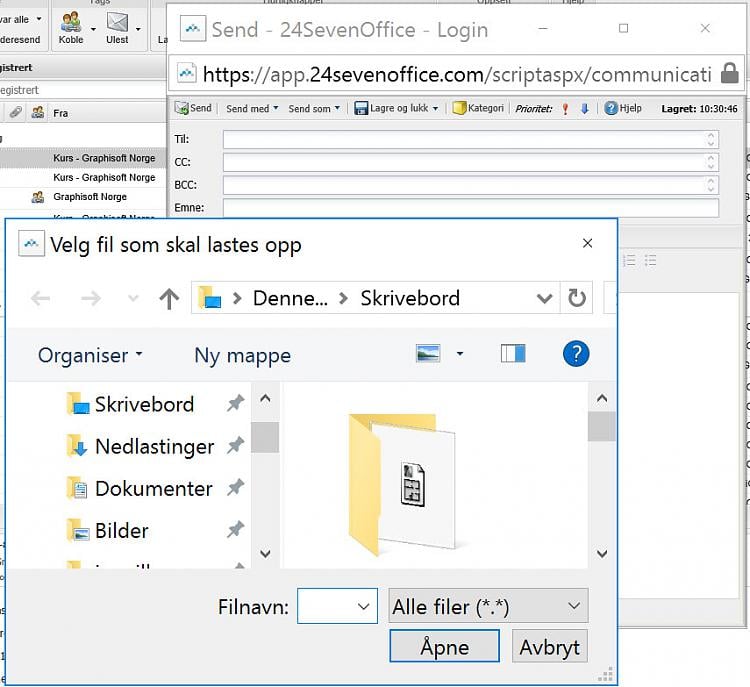
Task: Click Skrivebord breadcrumb in path bar
Action: pos(410,298)
